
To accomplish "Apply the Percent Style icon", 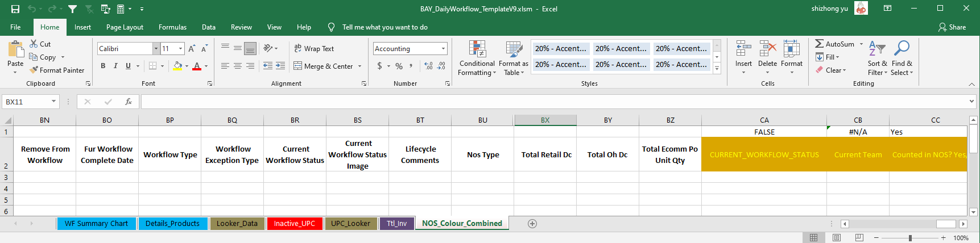I will [399, 66].
